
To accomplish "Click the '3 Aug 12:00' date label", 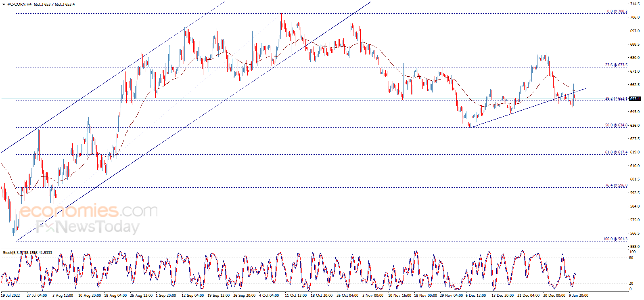I will point(63,296).
